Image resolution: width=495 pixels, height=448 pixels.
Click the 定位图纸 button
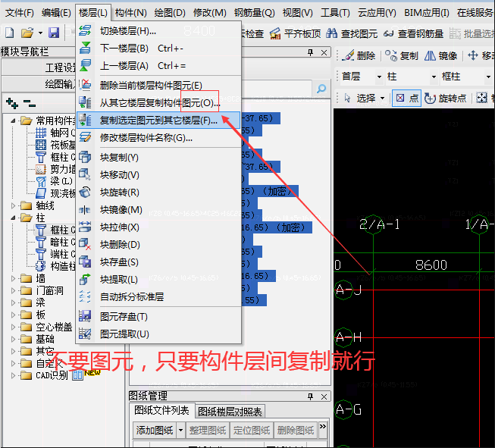(x=252, y=430)
